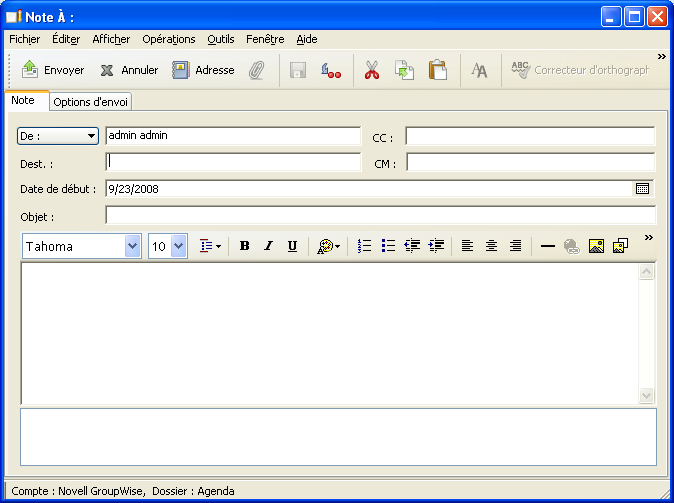Click the note window title icon

click(x=14, y=16)
